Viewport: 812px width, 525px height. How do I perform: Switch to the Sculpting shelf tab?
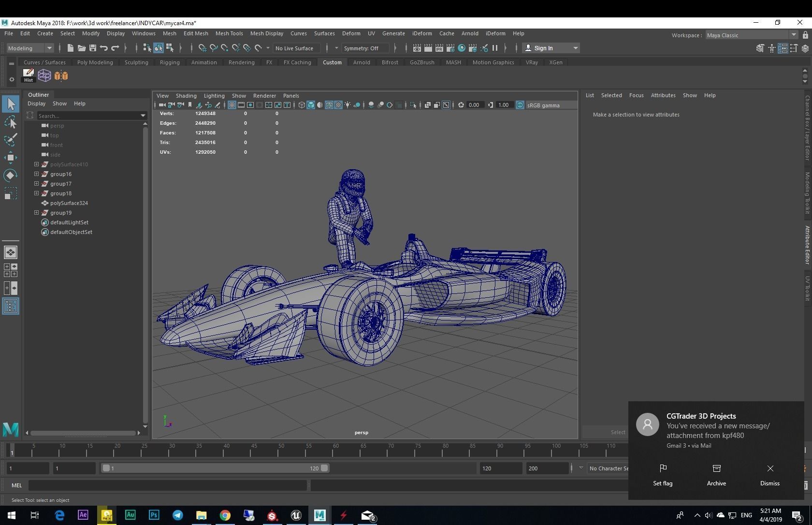click(136, 62)
